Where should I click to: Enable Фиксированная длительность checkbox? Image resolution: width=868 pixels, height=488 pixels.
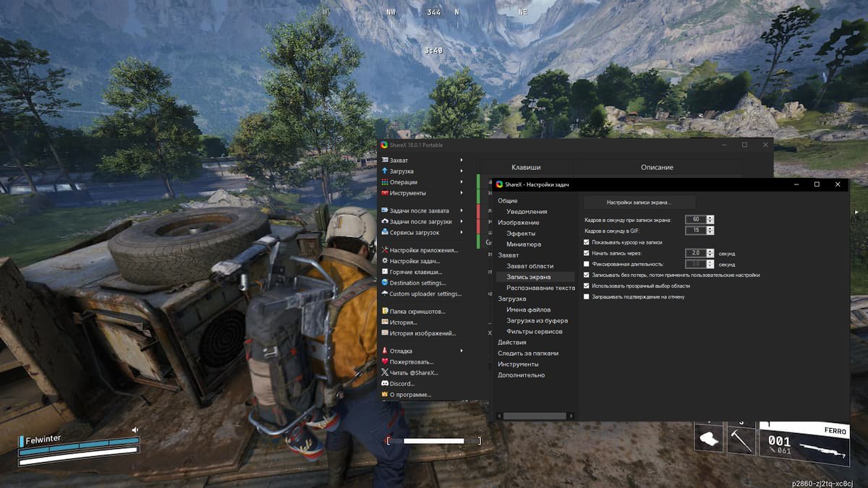tap(587, 265)
